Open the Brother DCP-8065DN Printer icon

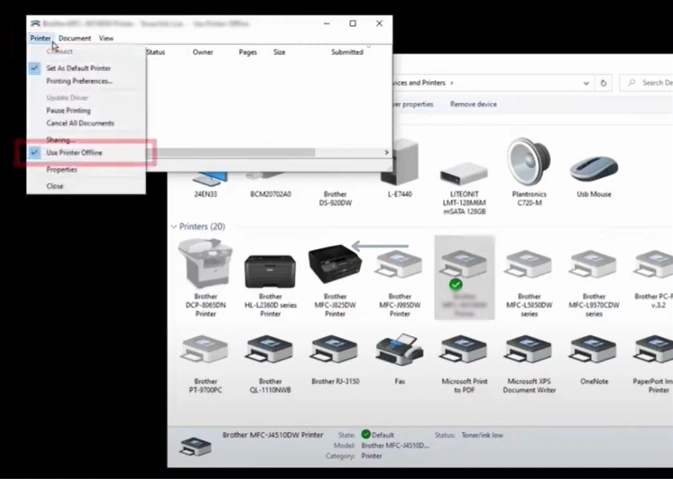(x=205, y=265)
